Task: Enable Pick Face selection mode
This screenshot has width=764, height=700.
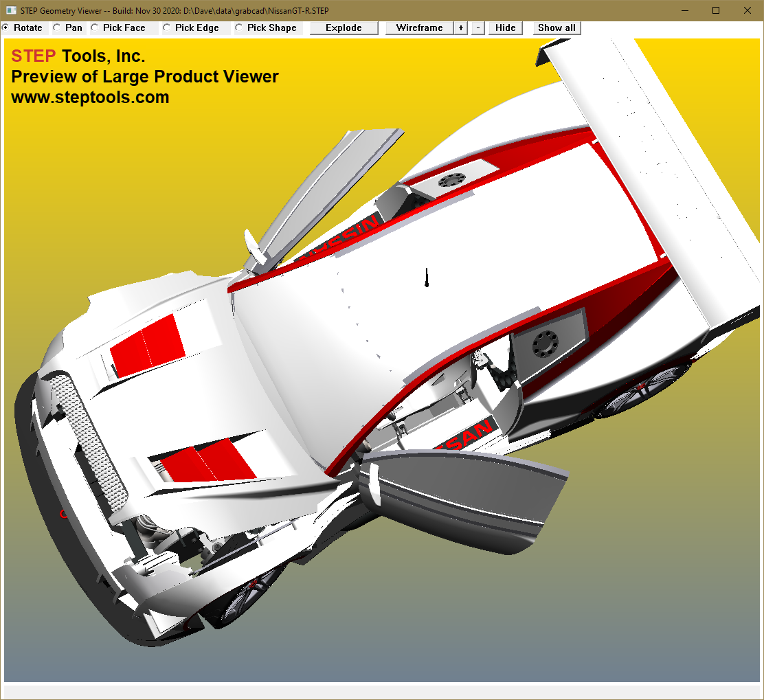Action: (95, 28)
